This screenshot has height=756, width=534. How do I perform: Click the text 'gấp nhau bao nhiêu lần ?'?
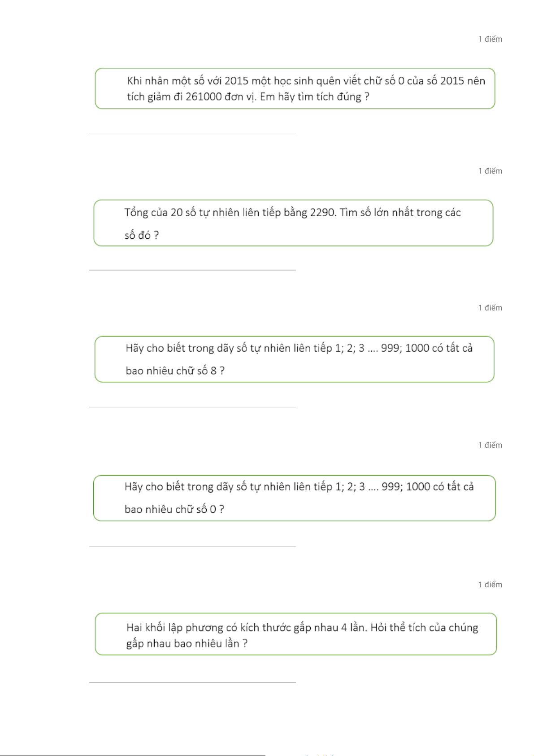click(187, 644)
